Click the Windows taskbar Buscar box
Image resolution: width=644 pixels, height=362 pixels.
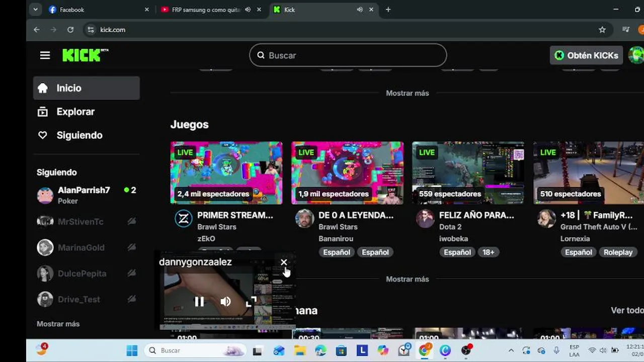tap(194, 350)
